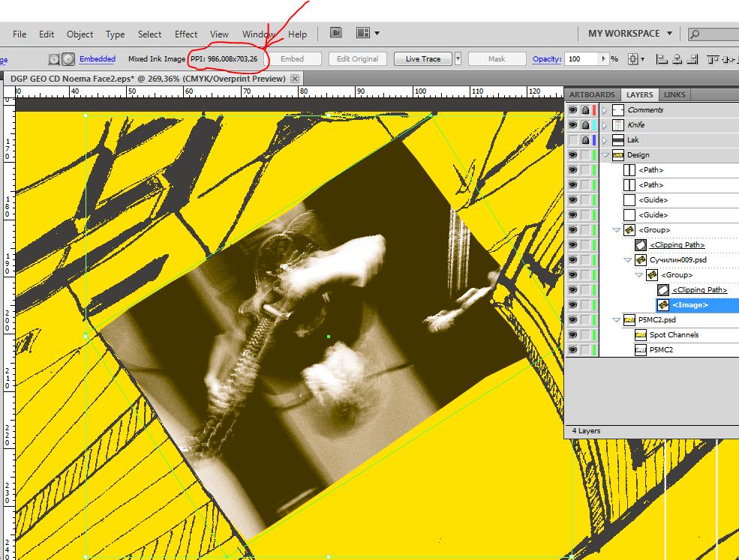Click the Horizontal Align Right icon

(x=692, y=59)
